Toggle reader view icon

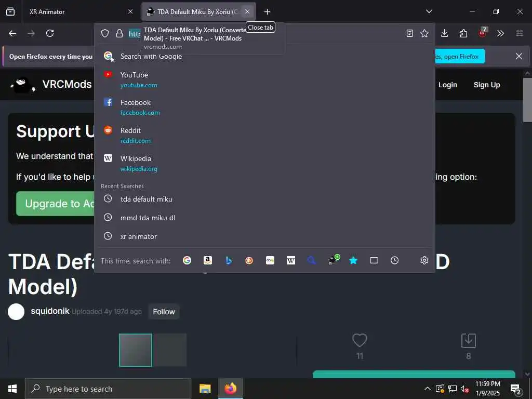pos(410,33)
